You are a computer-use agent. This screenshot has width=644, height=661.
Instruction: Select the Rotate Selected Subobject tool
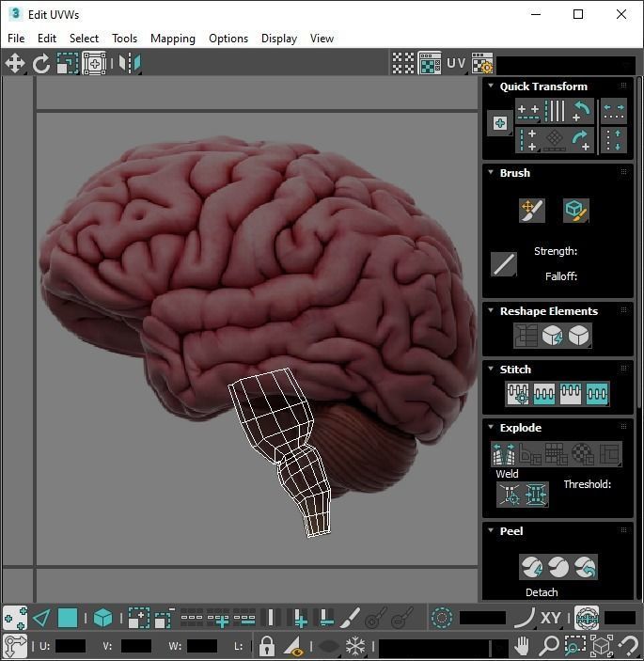pyautogui.click(x=40, y=63)
